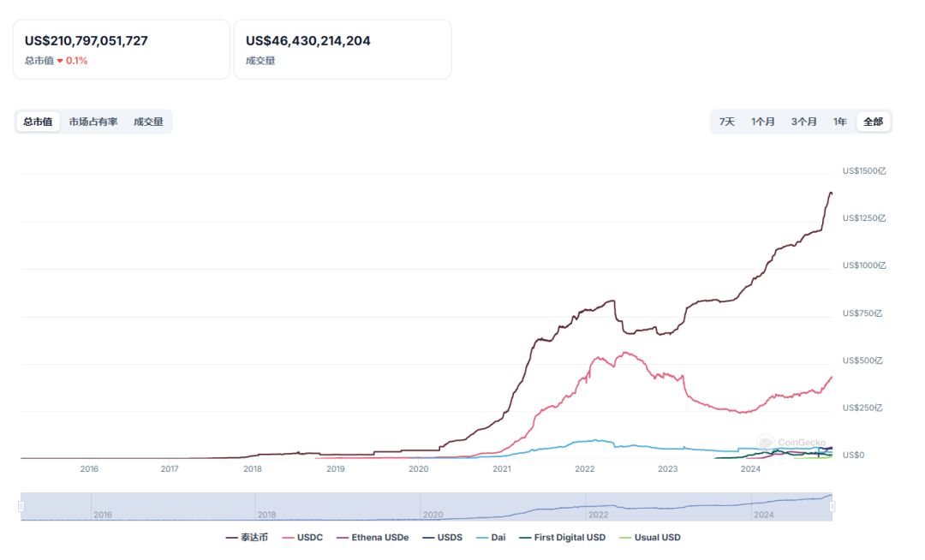This screenshot has width=925, height=560.
Task: Switch chart range to 1年
Action: pos(840,122)
